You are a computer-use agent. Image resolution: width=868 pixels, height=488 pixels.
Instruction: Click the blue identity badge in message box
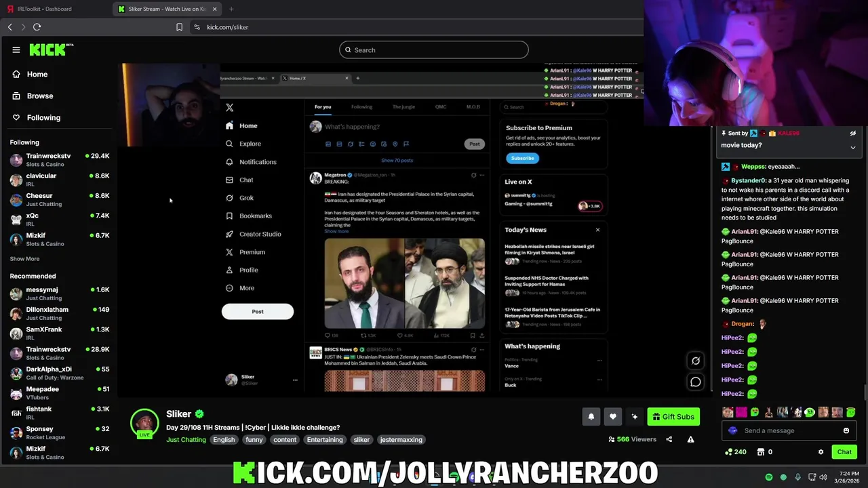732,430
